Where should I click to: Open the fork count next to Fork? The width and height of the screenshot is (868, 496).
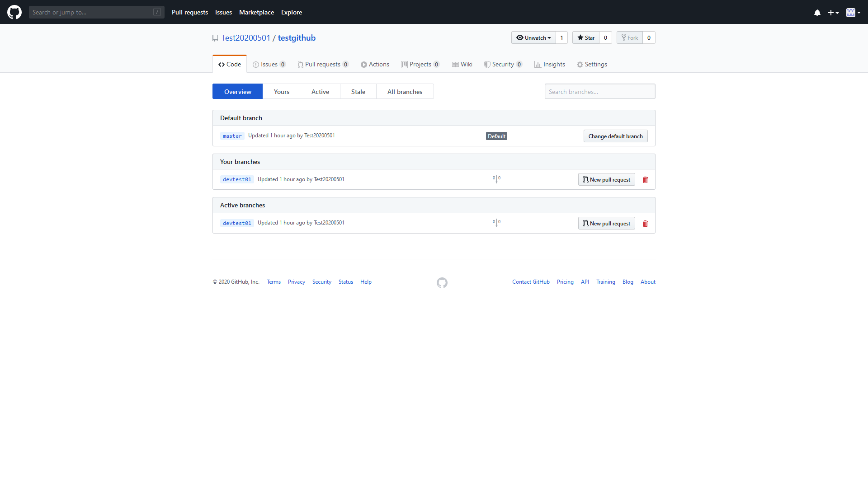[x=649, y=37]
